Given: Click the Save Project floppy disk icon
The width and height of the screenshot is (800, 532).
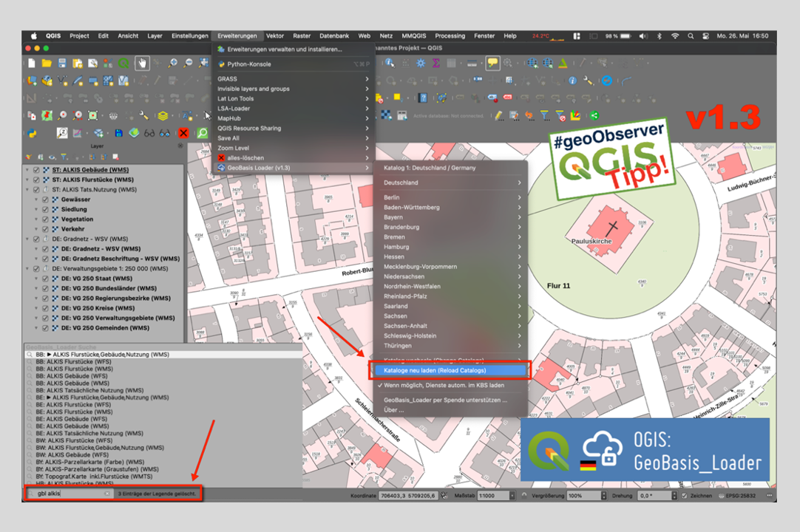Looking at the screenshot, I should click(x=62, y=64).
